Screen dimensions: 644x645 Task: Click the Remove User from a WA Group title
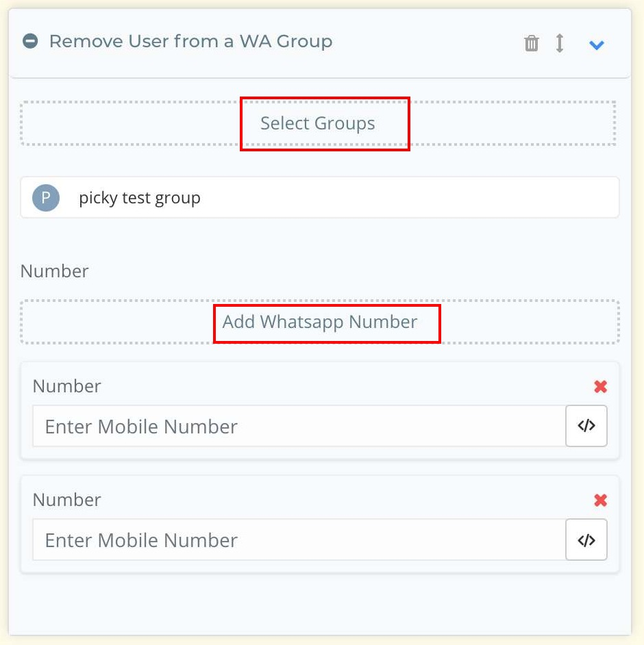pyautogui.click(x=190, y=41)
